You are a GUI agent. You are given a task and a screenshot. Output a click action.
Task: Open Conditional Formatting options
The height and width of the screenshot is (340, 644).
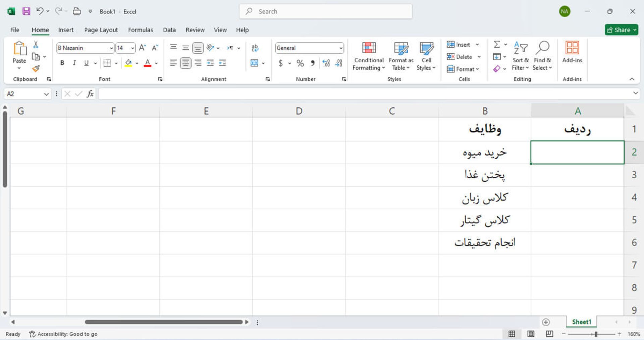click(x=368, y=56)
